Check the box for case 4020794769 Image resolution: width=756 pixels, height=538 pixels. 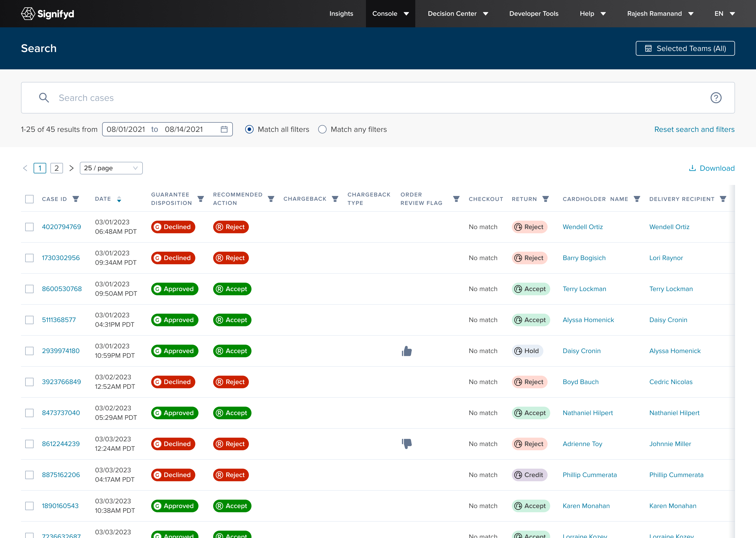tap(29, 227)
